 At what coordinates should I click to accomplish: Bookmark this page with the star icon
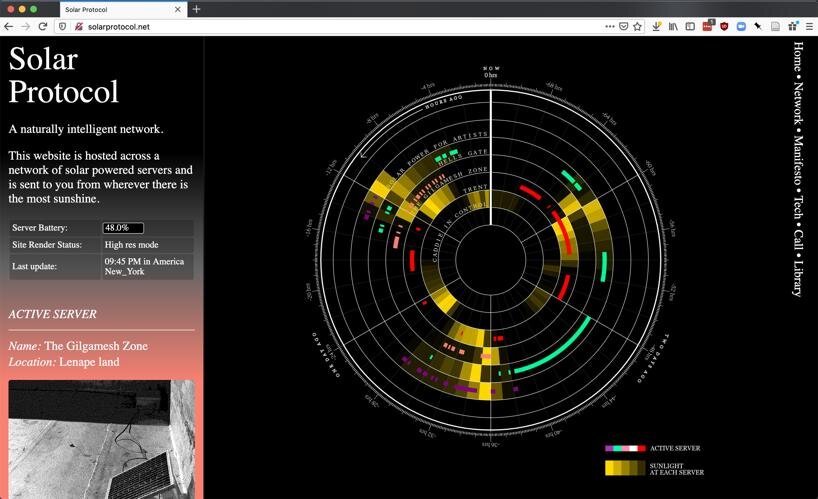[637, 27]
